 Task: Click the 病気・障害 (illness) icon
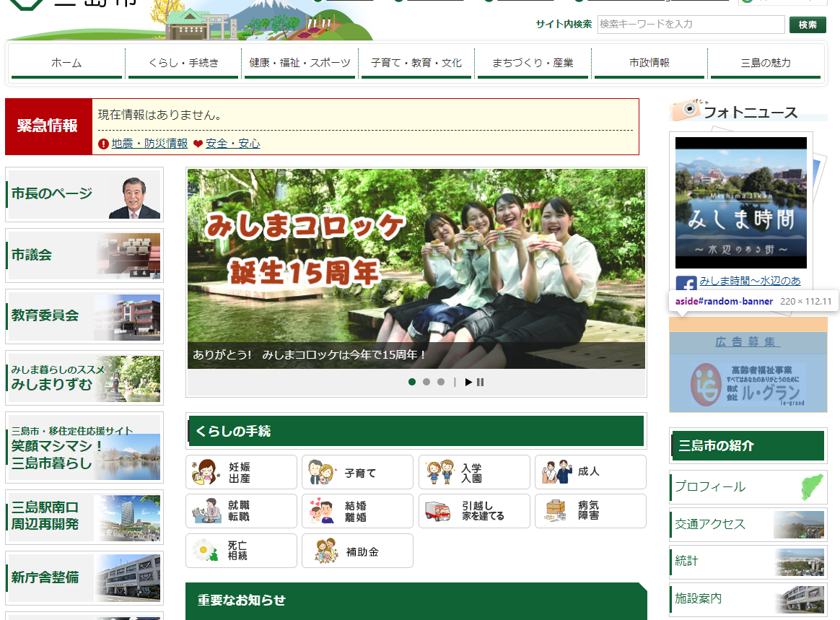pyautogui.click(x=590, y=511)
